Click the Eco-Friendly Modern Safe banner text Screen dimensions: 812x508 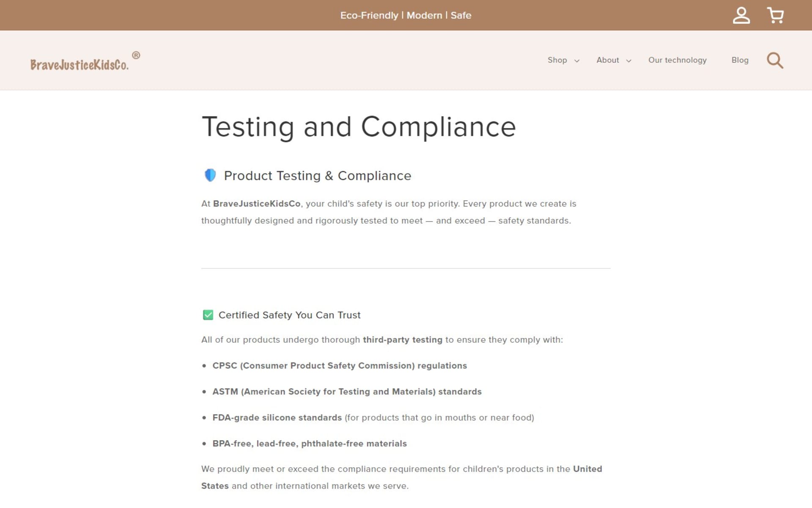pos(406,15)
